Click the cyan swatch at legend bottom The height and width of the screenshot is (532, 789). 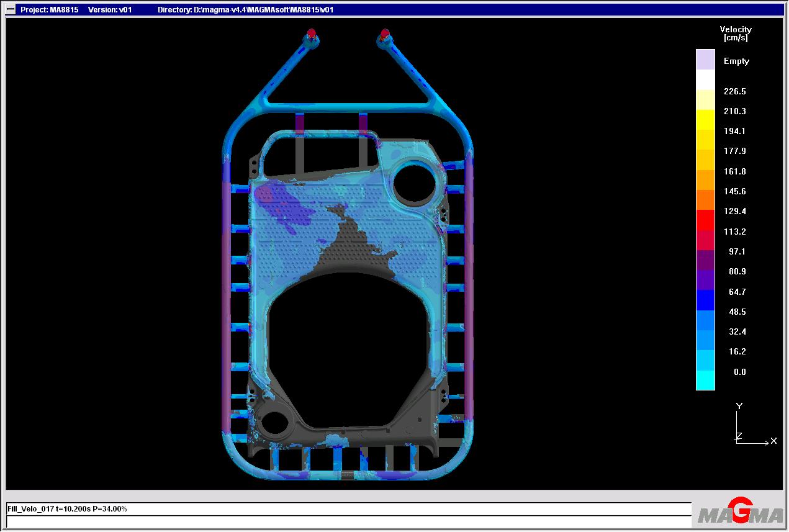pos(705,381)
